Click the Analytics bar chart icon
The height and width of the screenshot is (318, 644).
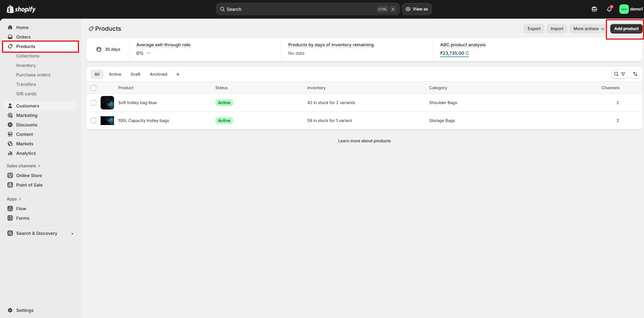10,153
